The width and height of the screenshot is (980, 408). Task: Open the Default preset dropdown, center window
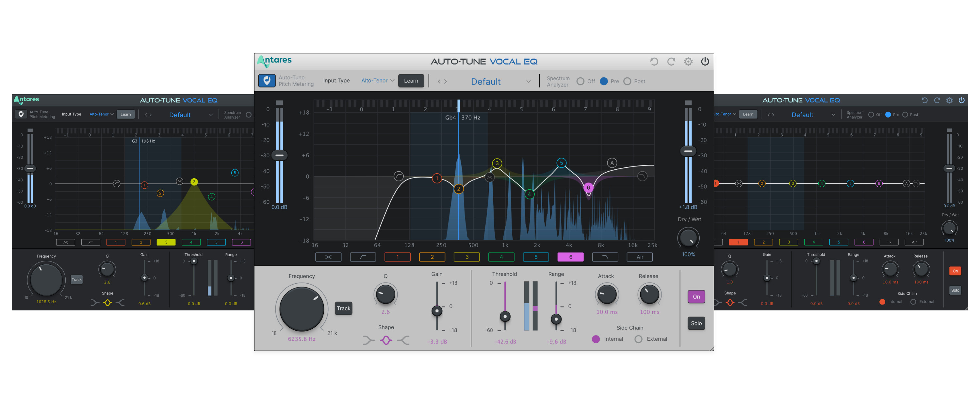pyautogui.click(x=500, y=81)
